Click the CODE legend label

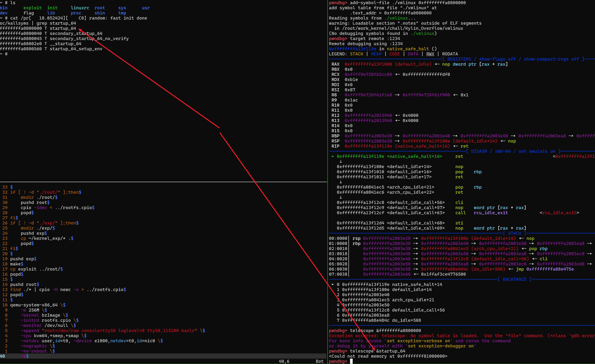coord(395,54)
